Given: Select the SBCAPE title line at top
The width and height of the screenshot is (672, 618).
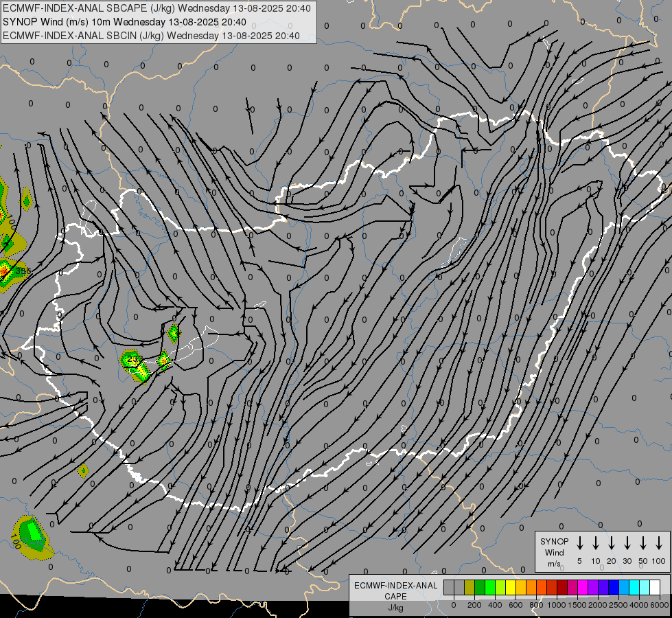Looking at the screenshot, I should point(157,8).
